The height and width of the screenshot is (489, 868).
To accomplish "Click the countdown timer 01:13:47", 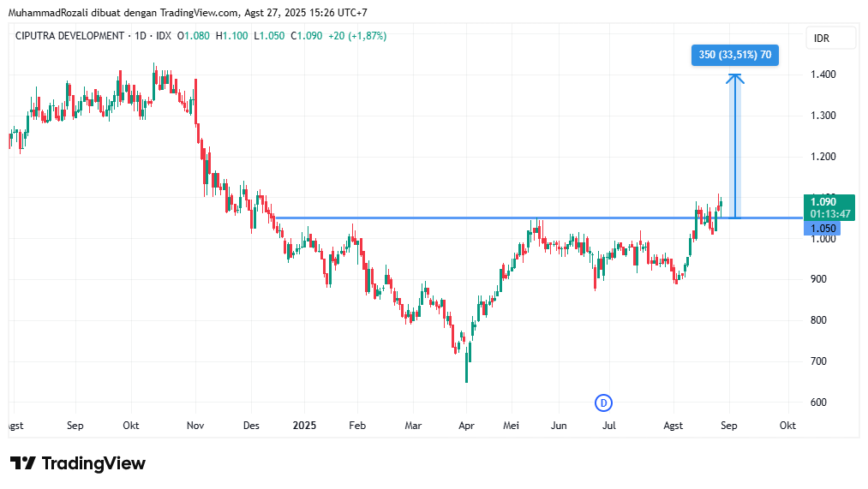I will tap(829, 214).
